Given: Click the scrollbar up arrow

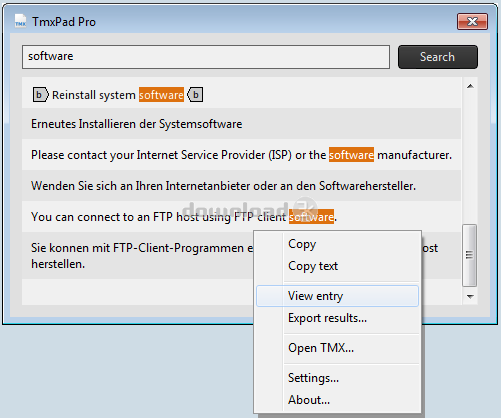Looking at the screenshot, I should [x=470, y=86].
